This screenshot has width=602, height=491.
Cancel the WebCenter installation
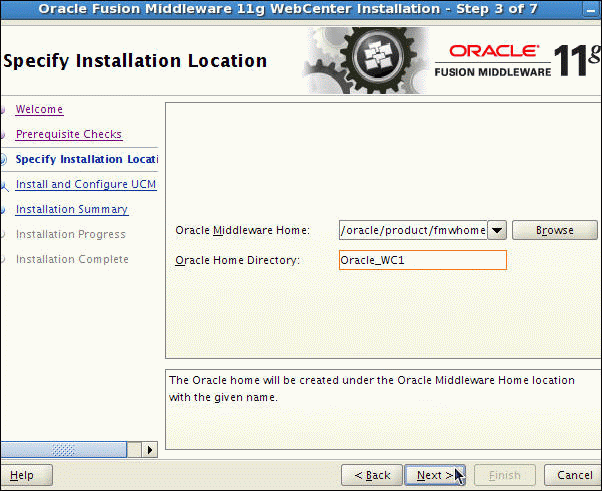coord(574,475)
